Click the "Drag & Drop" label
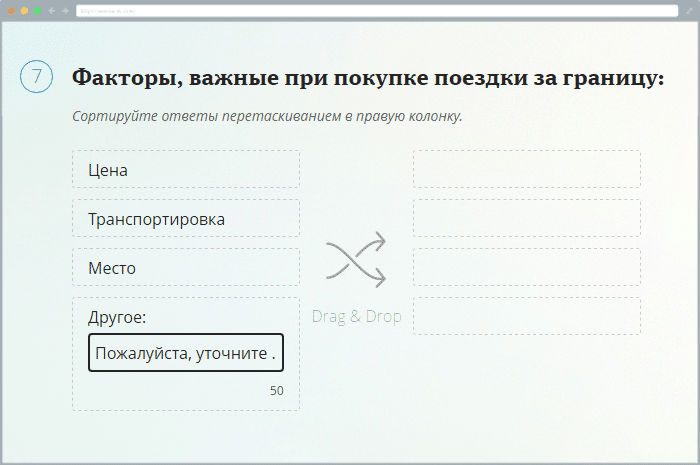This screenshot has height=465, width=700. click(356, 316)
